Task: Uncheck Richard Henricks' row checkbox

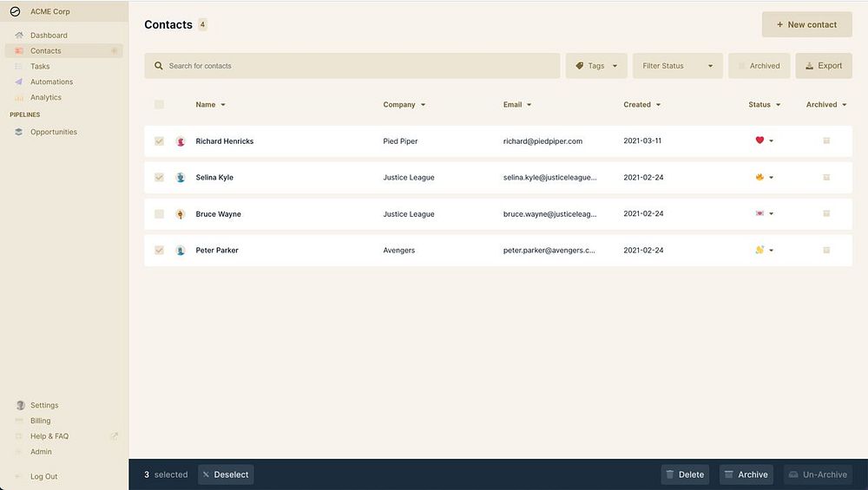Action: 159,141
